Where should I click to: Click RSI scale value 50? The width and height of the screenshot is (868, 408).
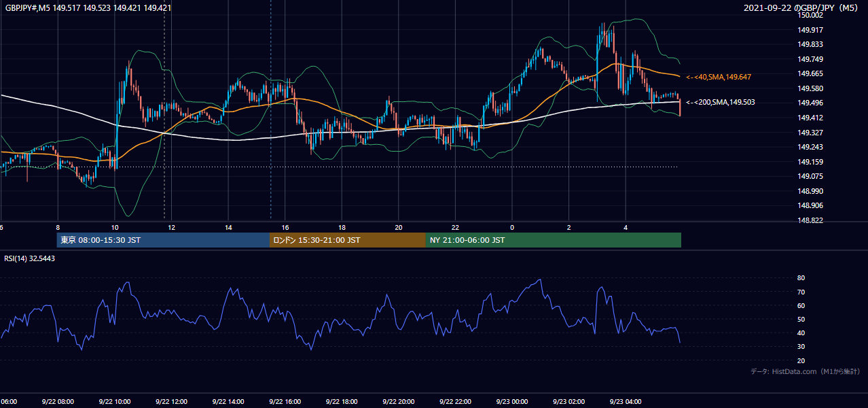(801, 319)
